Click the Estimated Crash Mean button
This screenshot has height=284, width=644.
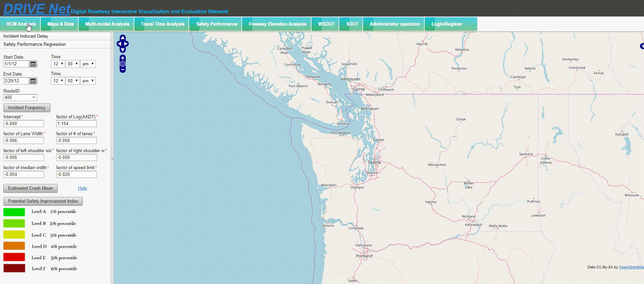(31, 188)
